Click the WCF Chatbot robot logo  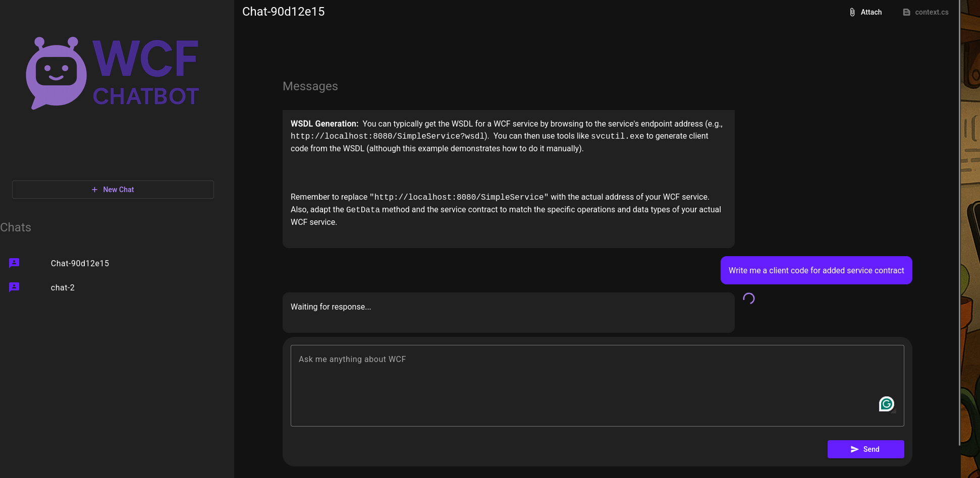click(56, 73)
